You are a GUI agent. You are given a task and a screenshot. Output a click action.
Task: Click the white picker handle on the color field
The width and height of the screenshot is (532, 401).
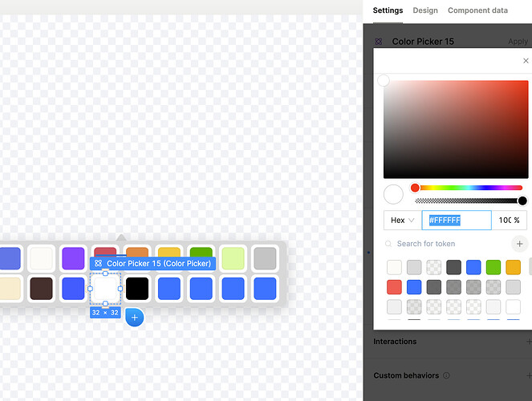tap(384, 80)
